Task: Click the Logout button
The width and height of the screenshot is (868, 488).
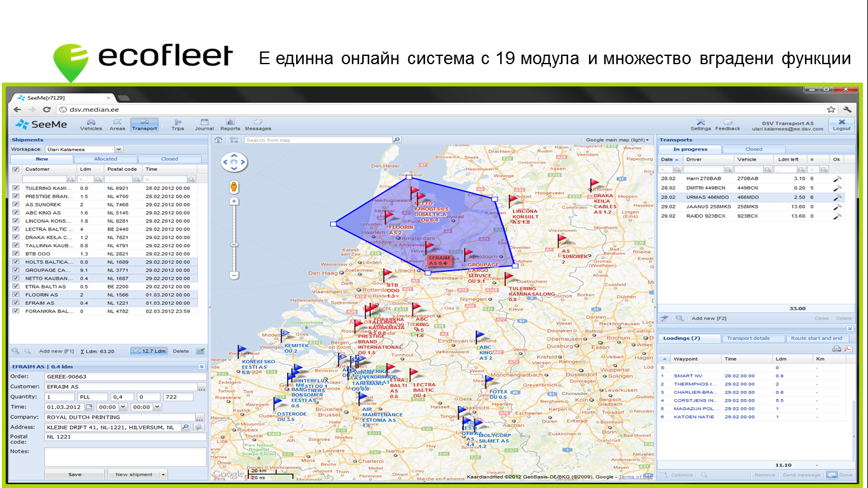Action: [842, 125]
